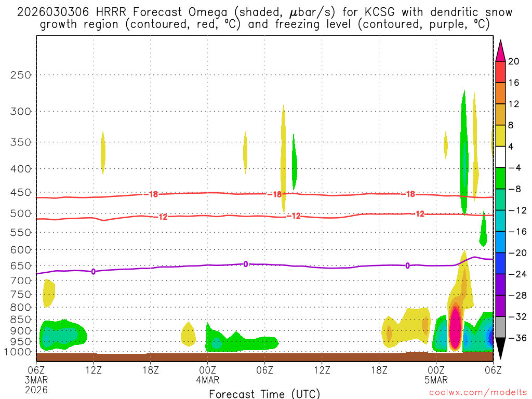The image size is (532, 399).
Task: Click the 550 pressure level label
Action: 21,232
